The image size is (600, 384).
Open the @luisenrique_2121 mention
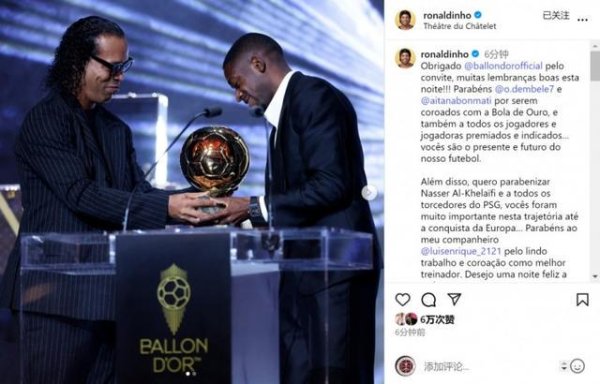click(x=461, y=251)
